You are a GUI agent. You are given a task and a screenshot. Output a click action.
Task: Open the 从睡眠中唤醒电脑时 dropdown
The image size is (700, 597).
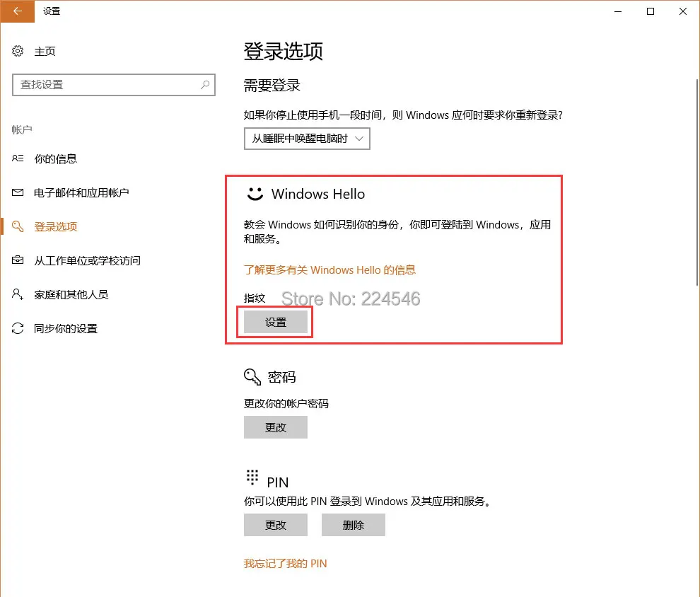pos(307,139)
